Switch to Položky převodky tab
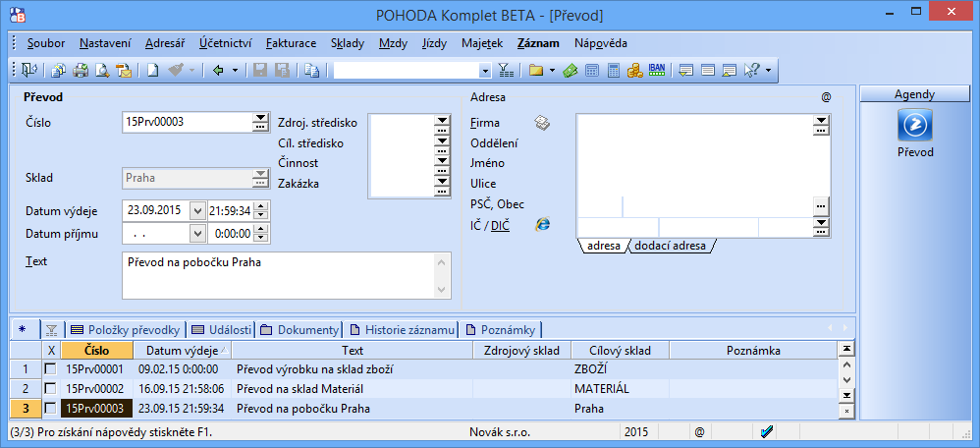The width and height of the screenshot is (980, 448). coord(127,330)
